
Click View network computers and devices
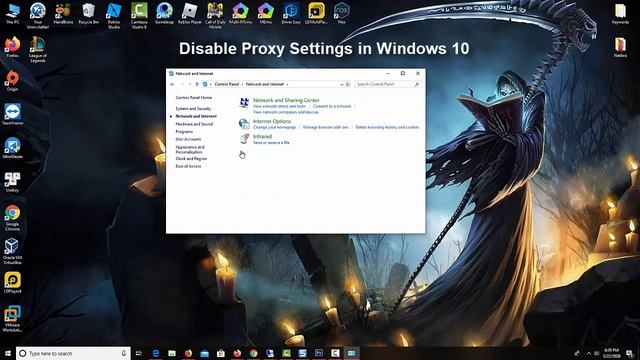(286, 112)
